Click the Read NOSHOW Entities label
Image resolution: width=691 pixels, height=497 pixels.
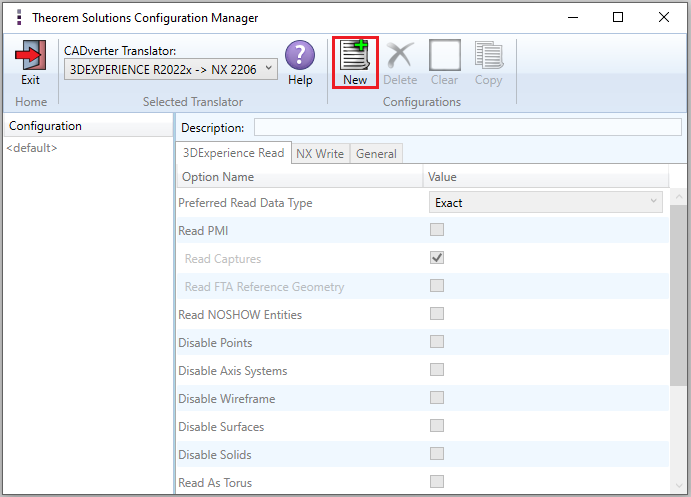tap(240, 315)
